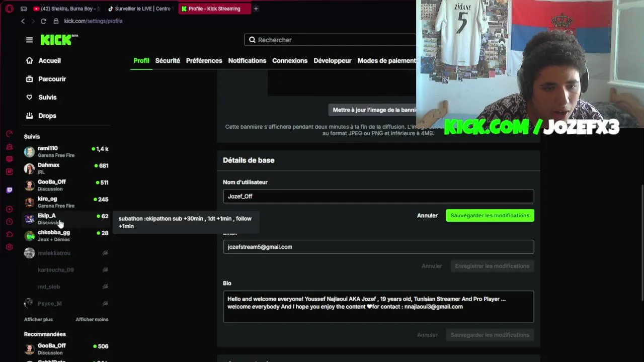
Task: Switch to the Développeur tab
Action: [333, 60]
